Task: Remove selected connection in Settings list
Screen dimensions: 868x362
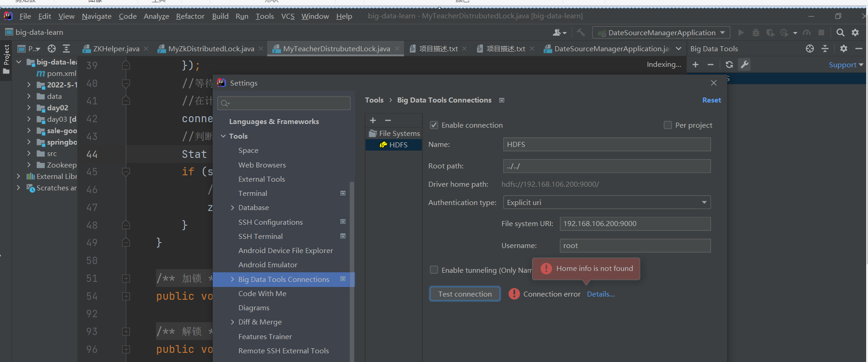Action: [388, 120]
